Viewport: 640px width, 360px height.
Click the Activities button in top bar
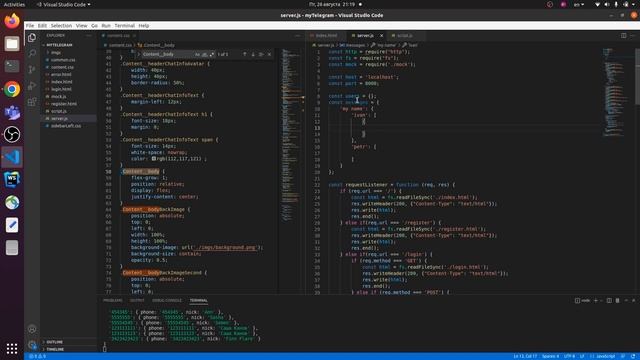[x=14, y=4]
